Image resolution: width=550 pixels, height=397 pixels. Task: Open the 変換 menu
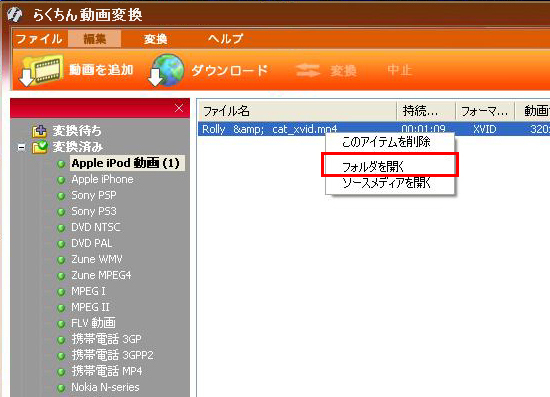click(x=155, y=39)
